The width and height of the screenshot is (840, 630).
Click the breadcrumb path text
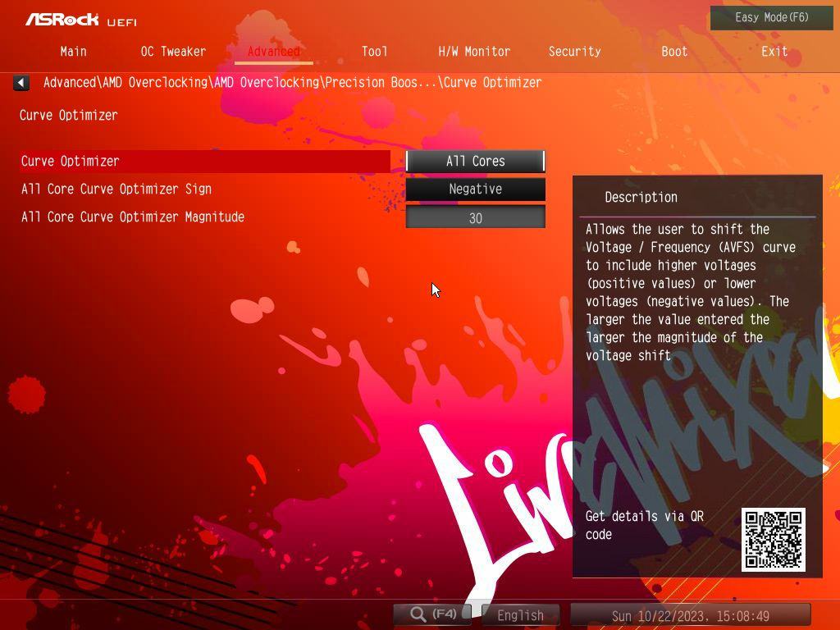293,83
